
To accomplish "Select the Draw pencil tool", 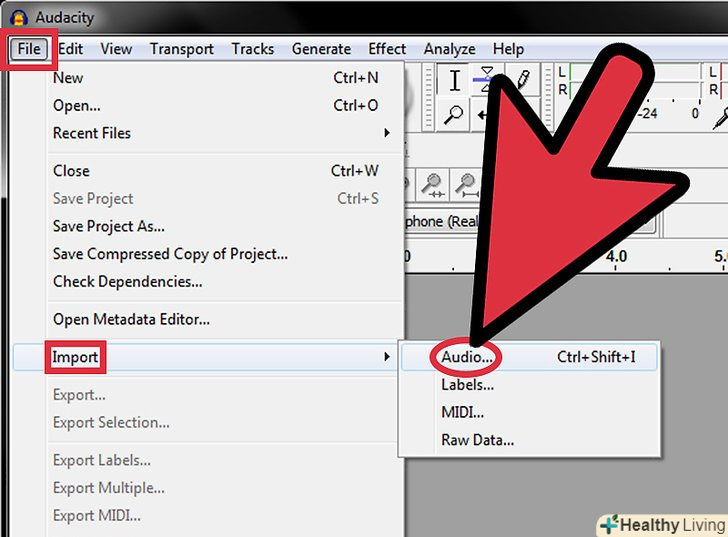I will click(523, 80).
